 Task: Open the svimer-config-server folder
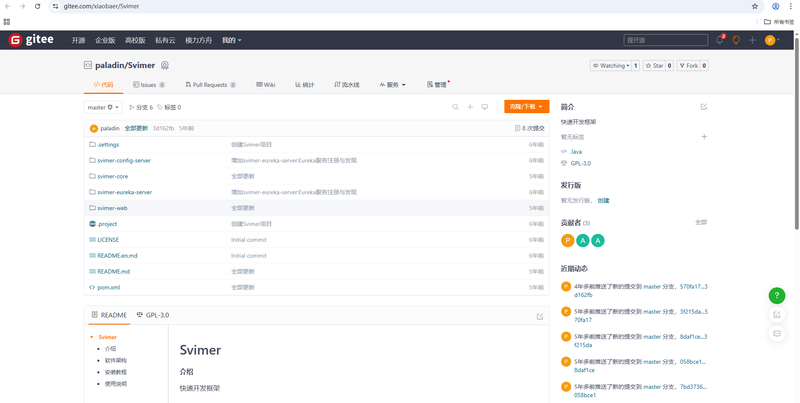point(124,161)
